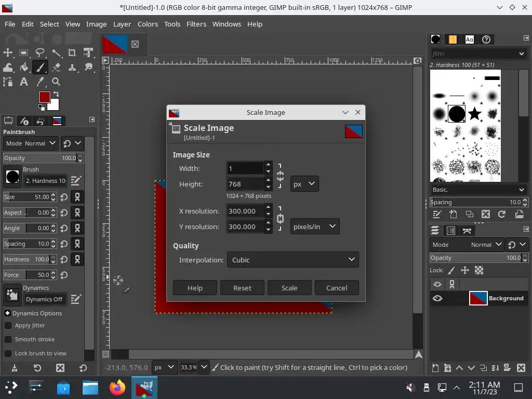Open the layer Mode Normal dropdown
Image resolution: width=532 pixels, height=399 pixels.
[467, 245]
